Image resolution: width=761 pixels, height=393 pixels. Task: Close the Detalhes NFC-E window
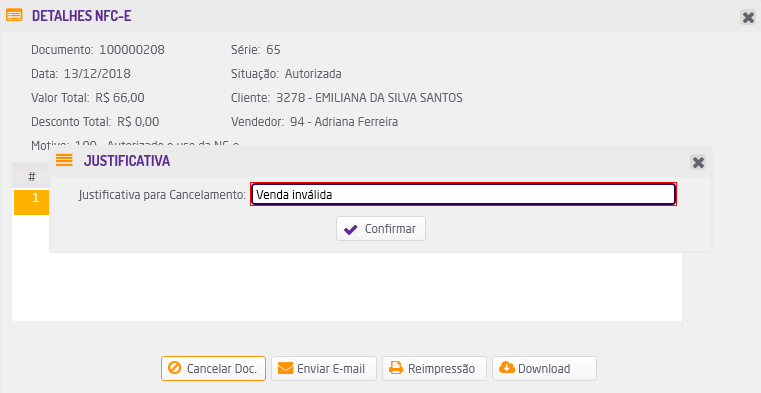coord(748,17)
